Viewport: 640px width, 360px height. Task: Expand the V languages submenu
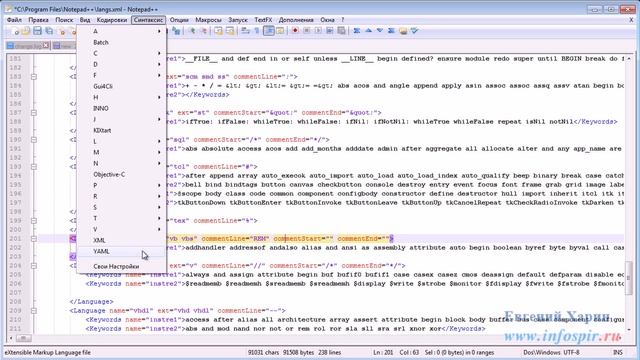(121, 230)
